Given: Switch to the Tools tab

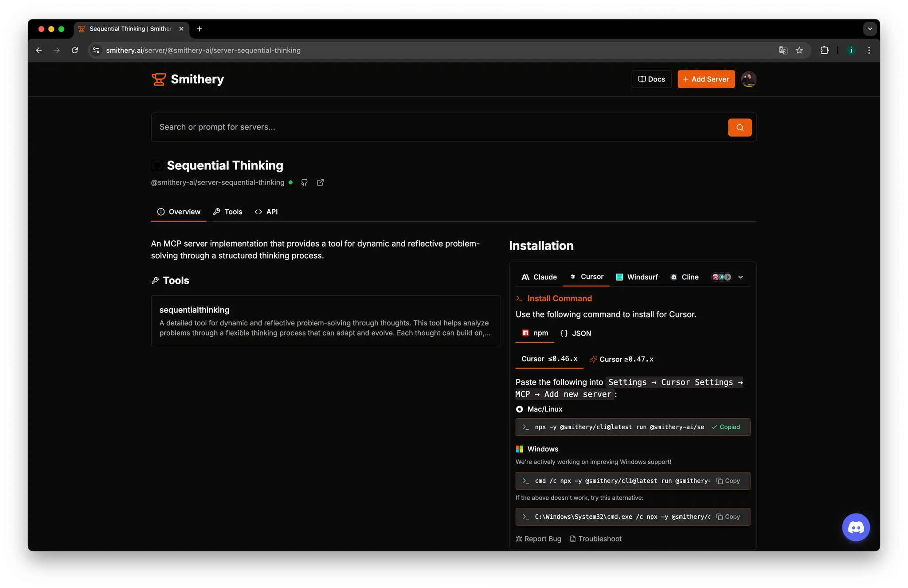Looking at the screenshot, I should point(228,212).
